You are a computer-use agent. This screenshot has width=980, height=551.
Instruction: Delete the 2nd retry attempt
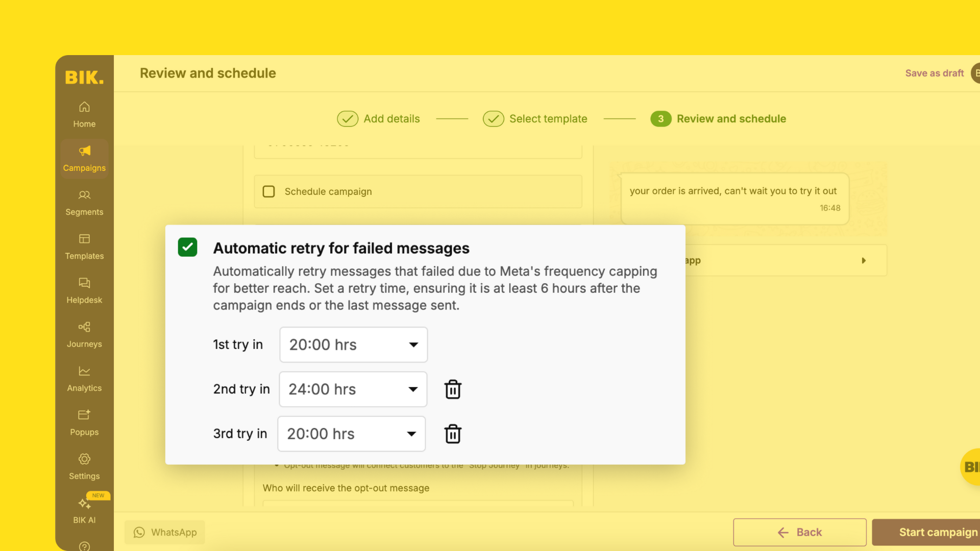click(x=453, y=389)
